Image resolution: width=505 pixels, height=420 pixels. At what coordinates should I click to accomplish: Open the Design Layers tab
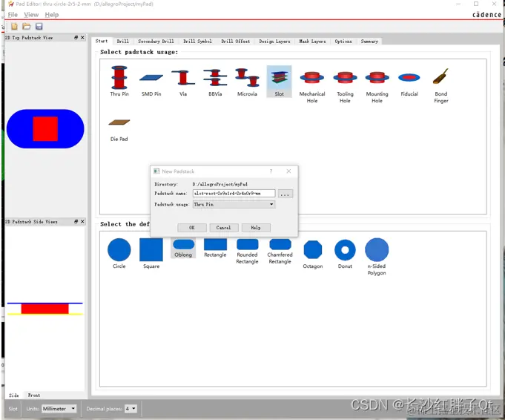point(274,42)
